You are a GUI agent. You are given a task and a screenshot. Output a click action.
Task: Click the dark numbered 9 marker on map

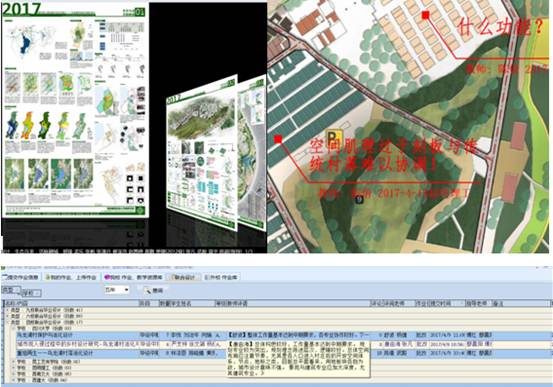(359, 200)
